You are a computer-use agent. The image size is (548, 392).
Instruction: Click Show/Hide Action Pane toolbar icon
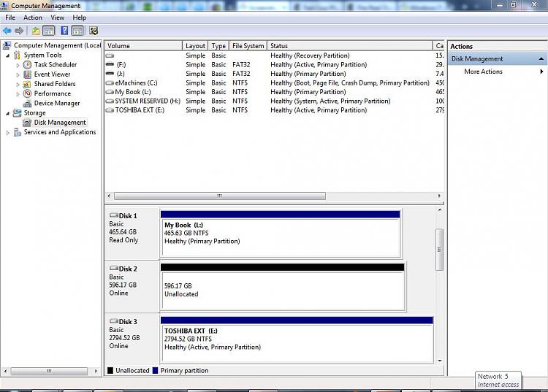coord(77,31)
